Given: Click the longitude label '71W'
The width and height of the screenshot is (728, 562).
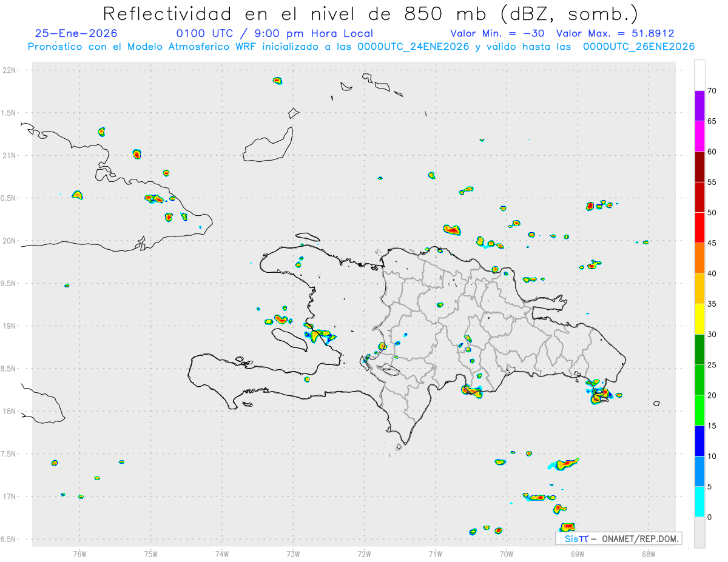Looking at the screenshot, I should coord(435,553).
